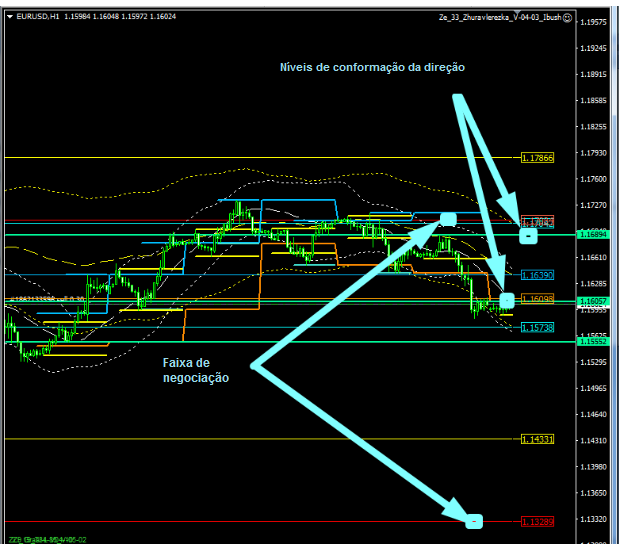Click the 'Níveis de conformação da direção' text label
Viewport: 619px width, 544px height.
point(372,66)
